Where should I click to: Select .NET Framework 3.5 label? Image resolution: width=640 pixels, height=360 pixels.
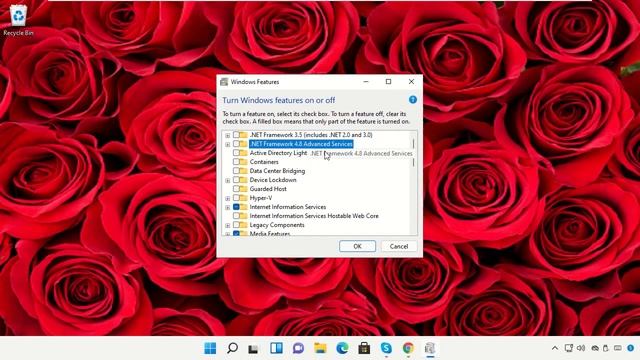pyautogui.click(x=311, y=135)
